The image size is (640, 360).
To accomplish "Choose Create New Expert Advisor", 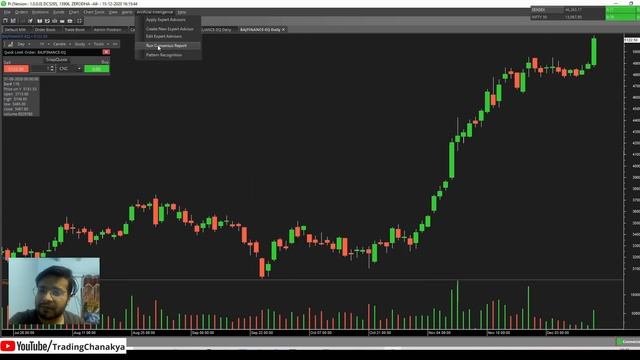I will coord(170,29).
